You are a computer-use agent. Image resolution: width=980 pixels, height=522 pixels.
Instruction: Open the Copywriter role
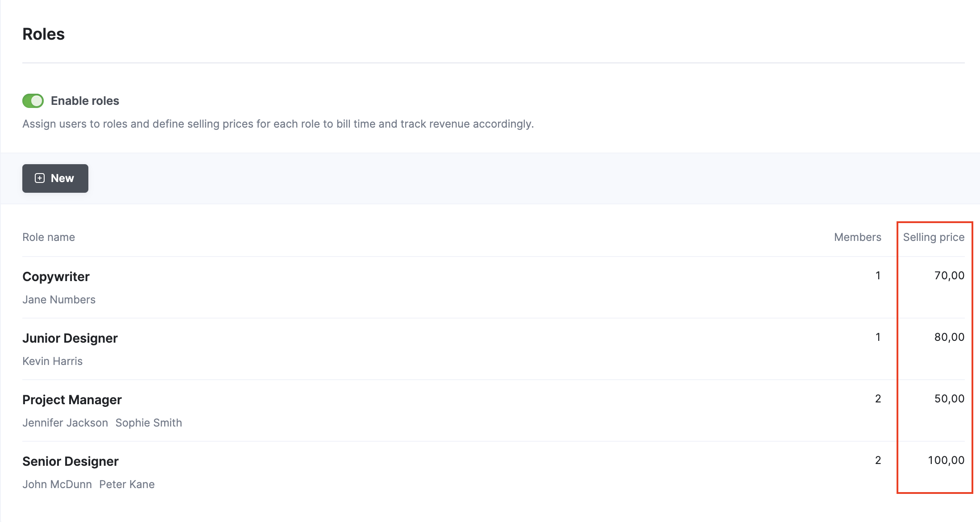(x=56, y=277)
